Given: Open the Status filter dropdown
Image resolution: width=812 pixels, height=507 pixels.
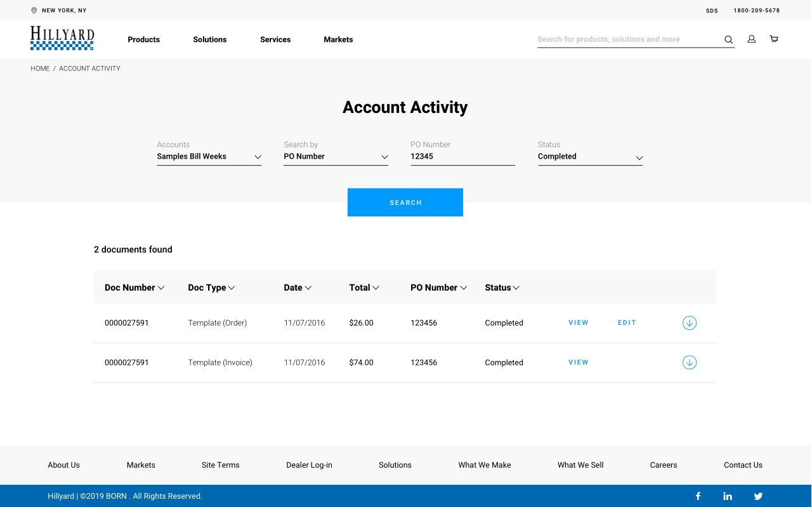Looking at the screenshot, I should click(590, 157).
